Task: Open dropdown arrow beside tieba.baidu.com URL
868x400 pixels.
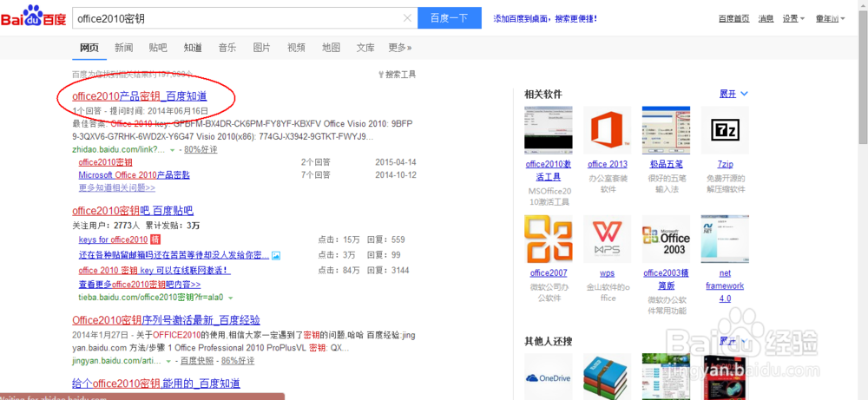Action: tap(230, 298)
